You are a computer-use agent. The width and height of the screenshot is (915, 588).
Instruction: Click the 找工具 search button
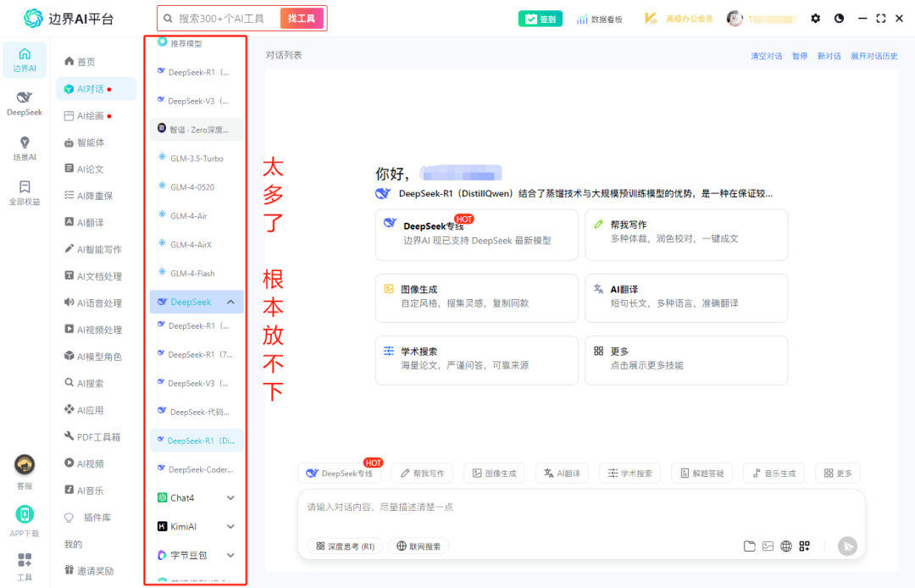click(x=301, y=19)
